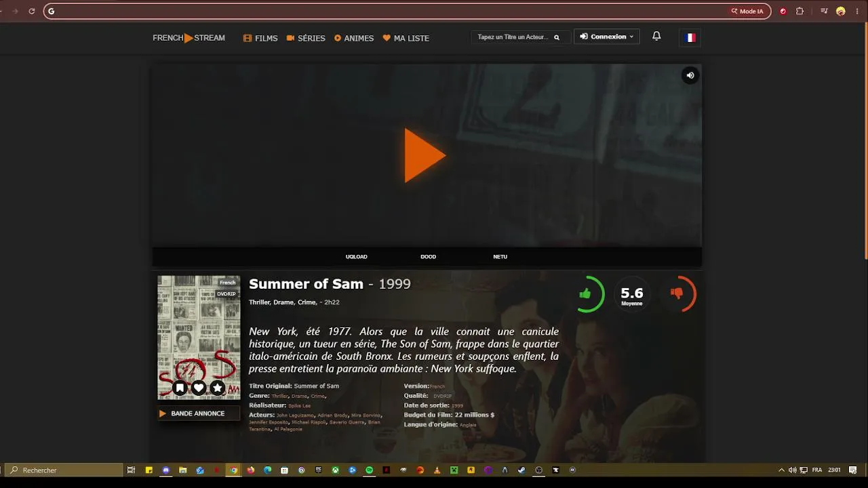The width and height of the screenshot is (868, 488).
Task: Open the Films section
Action: (260, 38)
